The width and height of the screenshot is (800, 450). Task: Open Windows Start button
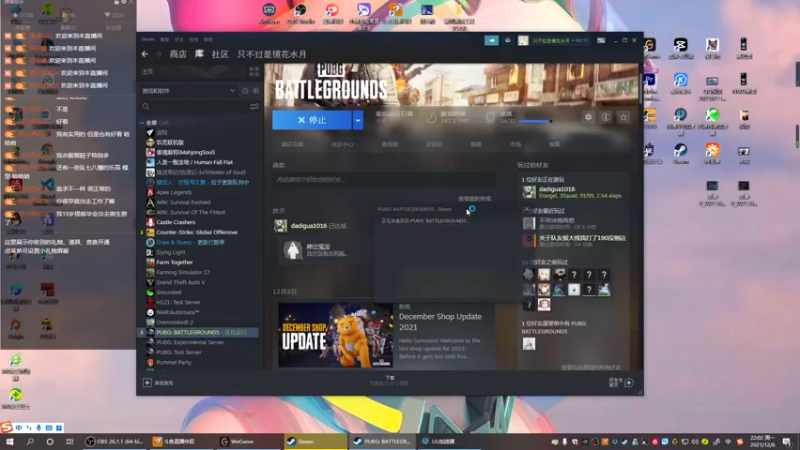point(10,441)
